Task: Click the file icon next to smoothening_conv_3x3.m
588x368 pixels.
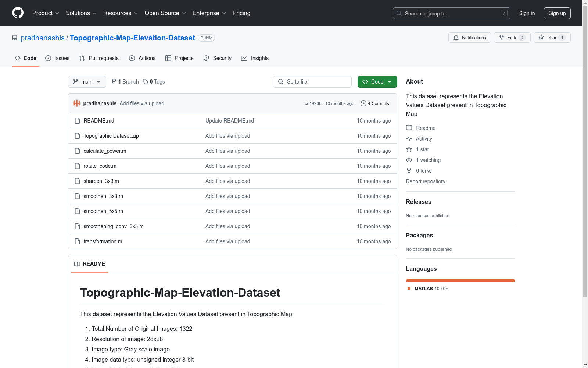Action: click(x=77, y=226)
